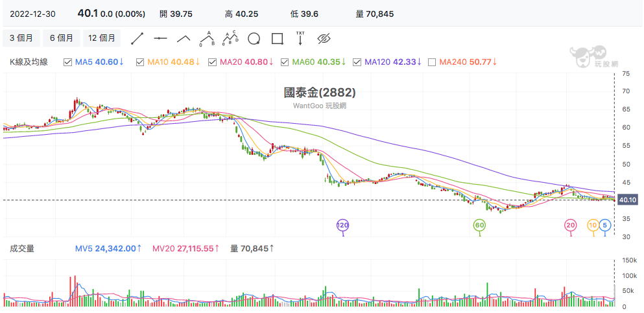644x313 pixels.
Task: Click the purple 120 marker on chart
Action: point(342,225)
